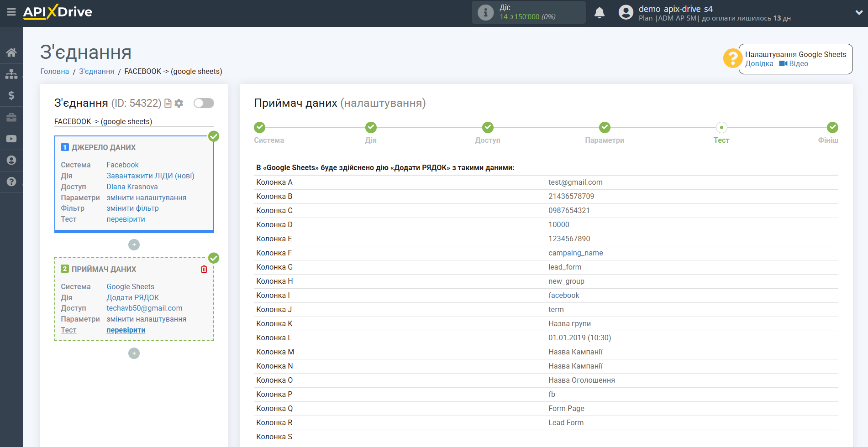Open the connection notes document icon
This screenshot has height=447, width=868.
point(168,104)
